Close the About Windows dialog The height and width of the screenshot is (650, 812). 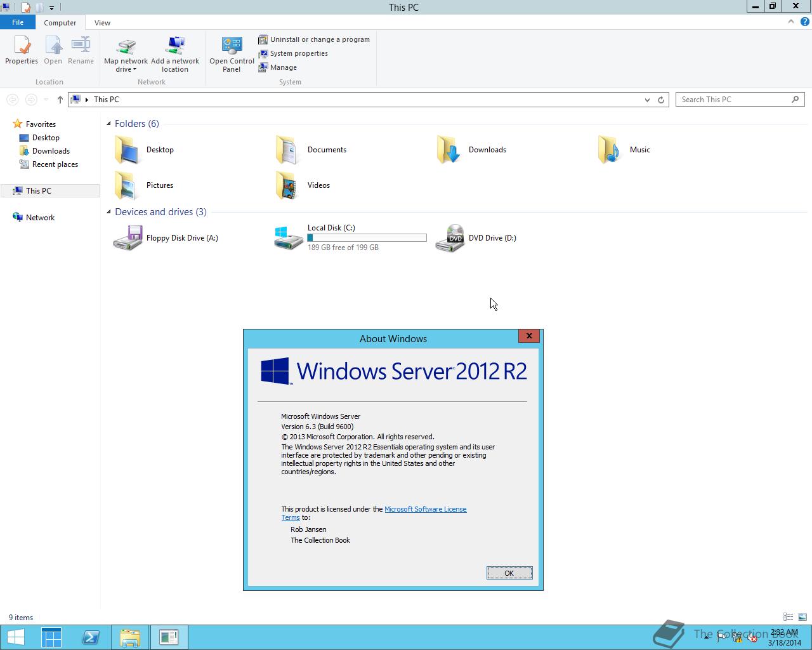tap(529, 336)
